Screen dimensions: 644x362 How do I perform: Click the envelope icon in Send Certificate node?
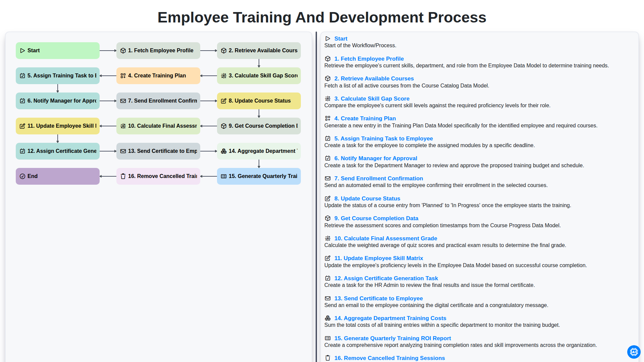tap(123, 151)
